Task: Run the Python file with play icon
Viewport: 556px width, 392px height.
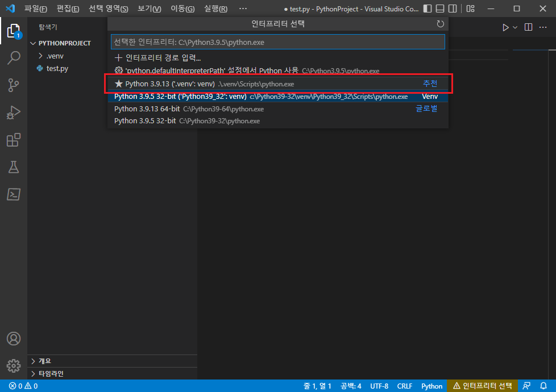Action: pos(505,27)
